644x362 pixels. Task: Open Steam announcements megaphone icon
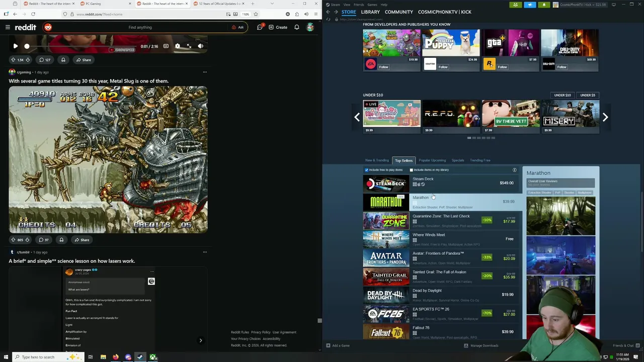(530, 5)
